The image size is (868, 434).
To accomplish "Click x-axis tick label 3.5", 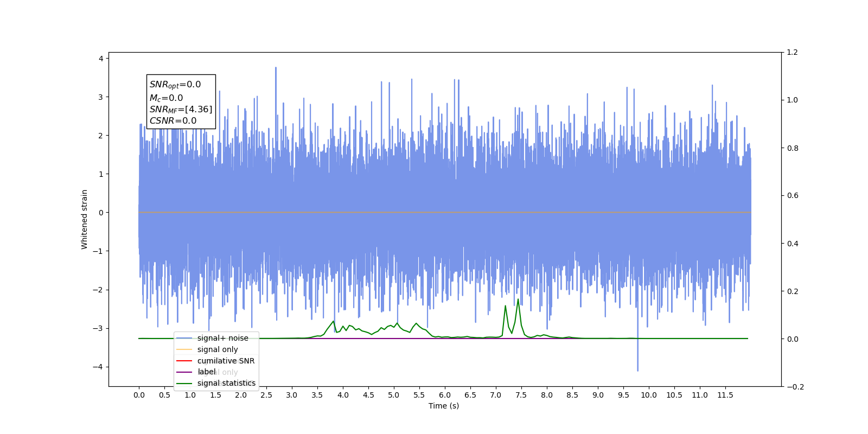I will pos(317,395).
